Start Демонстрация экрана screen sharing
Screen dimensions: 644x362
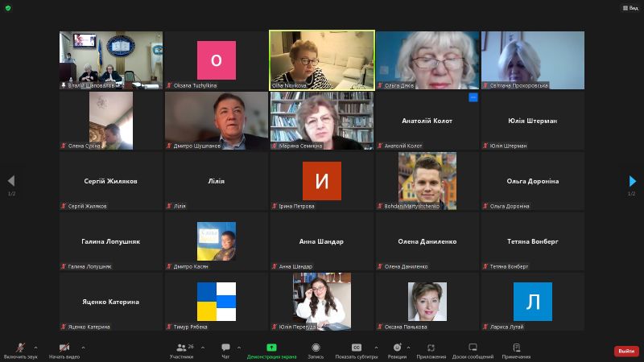[271, 350]
